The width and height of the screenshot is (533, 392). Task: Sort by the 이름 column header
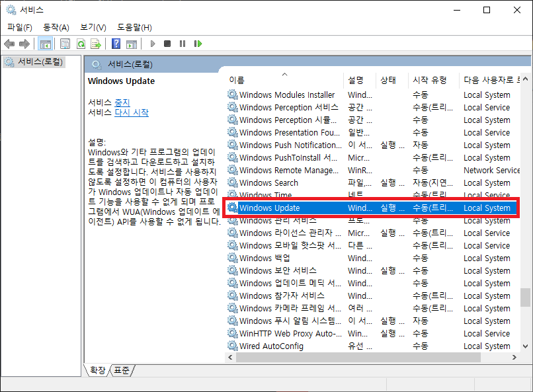(284, 80)
